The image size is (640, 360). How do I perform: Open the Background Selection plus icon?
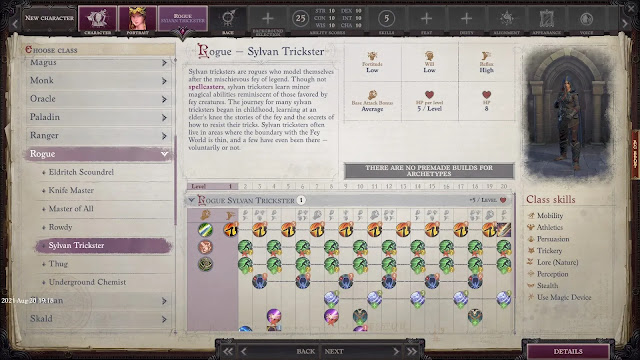click(x=268, y=18)
